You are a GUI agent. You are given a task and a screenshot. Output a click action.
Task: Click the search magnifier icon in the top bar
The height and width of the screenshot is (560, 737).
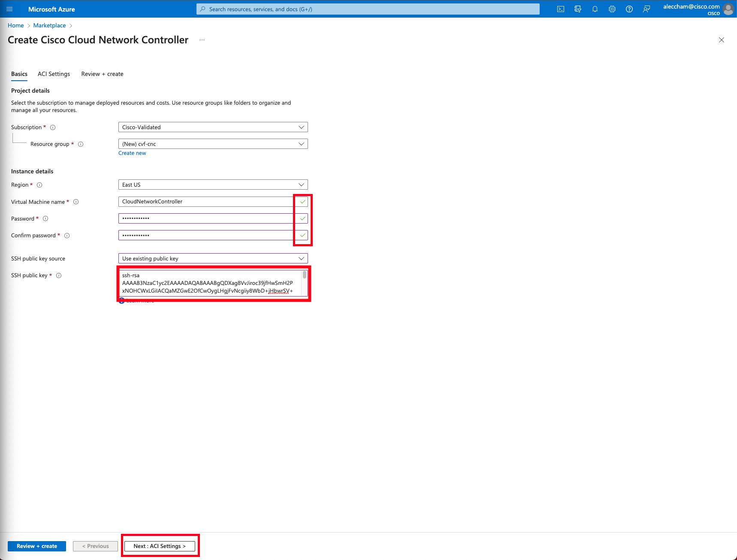pos(203,9)
